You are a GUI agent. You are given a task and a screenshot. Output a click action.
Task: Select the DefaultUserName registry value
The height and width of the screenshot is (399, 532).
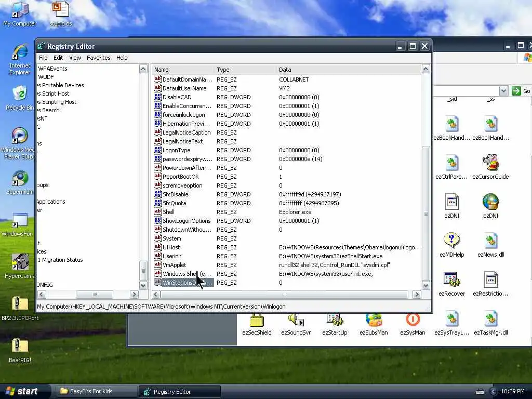[184, 88]
